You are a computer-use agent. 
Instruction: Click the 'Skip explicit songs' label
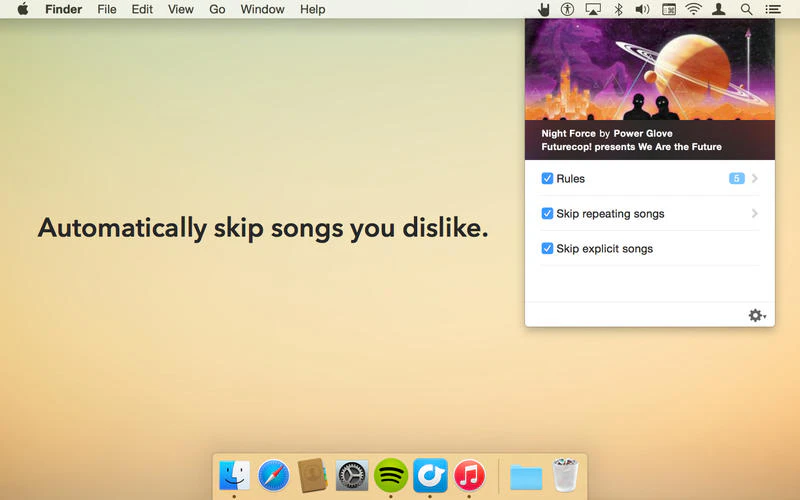click(x=605, y=248)
